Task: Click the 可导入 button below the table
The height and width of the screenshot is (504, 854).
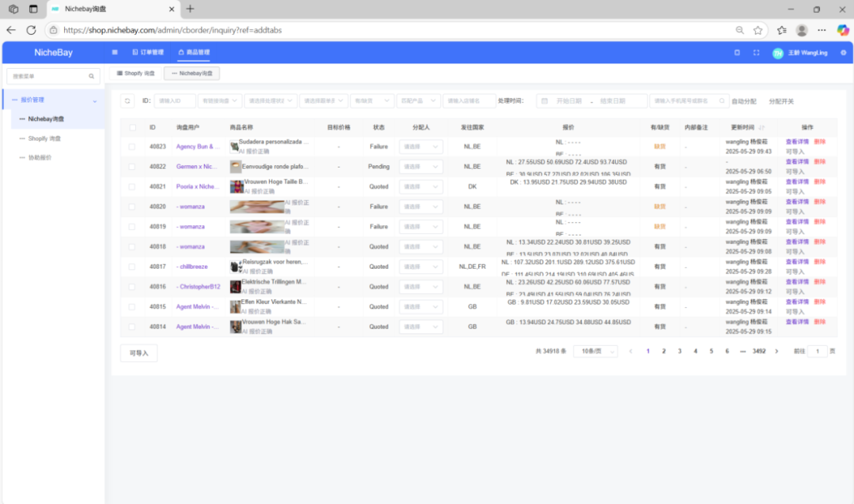Action: [138, 353]
